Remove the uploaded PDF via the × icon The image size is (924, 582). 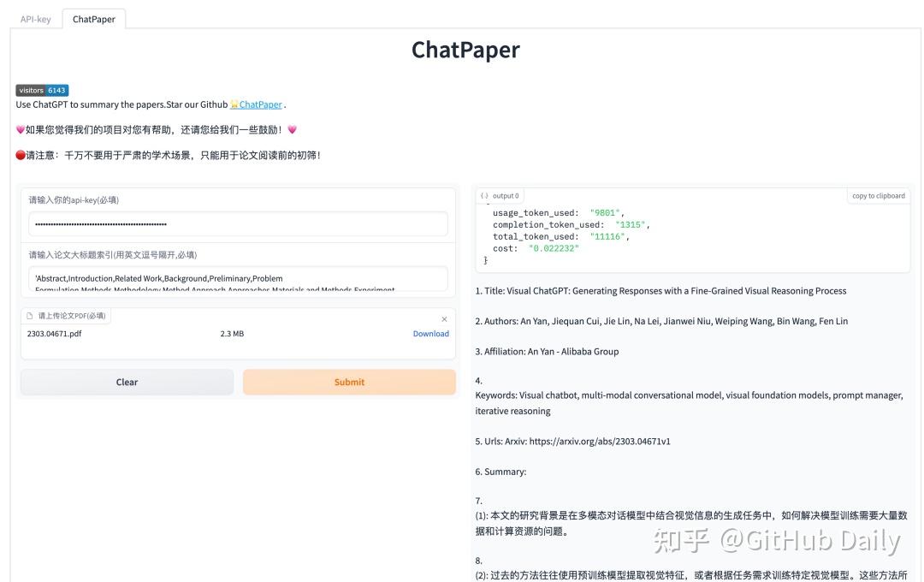coord(444,318)
